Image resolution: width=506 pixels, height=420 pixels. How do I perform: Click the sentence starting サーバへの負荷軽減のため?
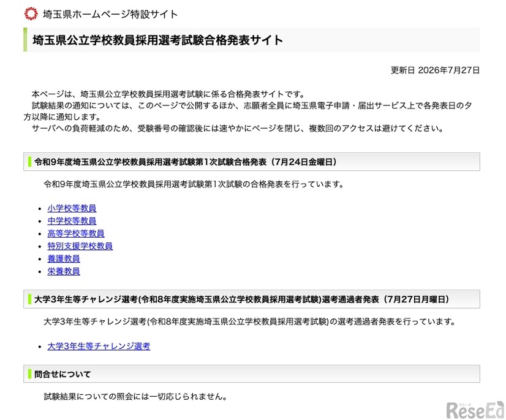(x=237, y=129)
